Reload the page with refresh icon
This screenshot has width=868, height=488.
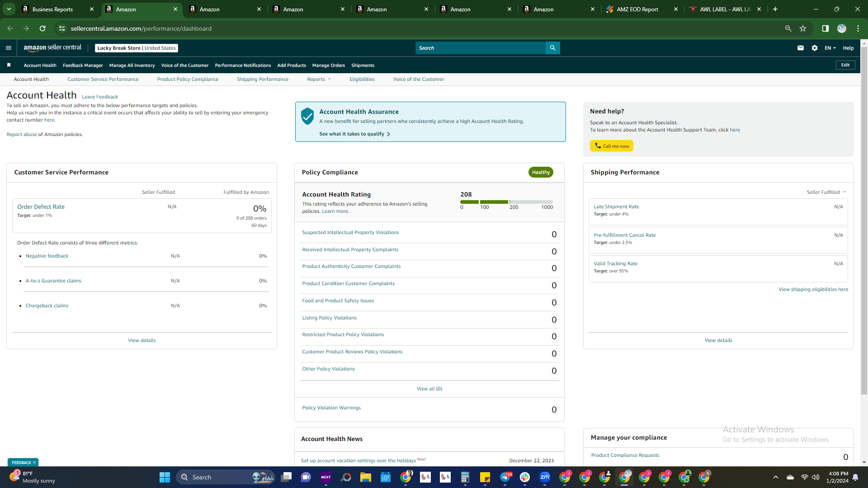pos(42,28)
